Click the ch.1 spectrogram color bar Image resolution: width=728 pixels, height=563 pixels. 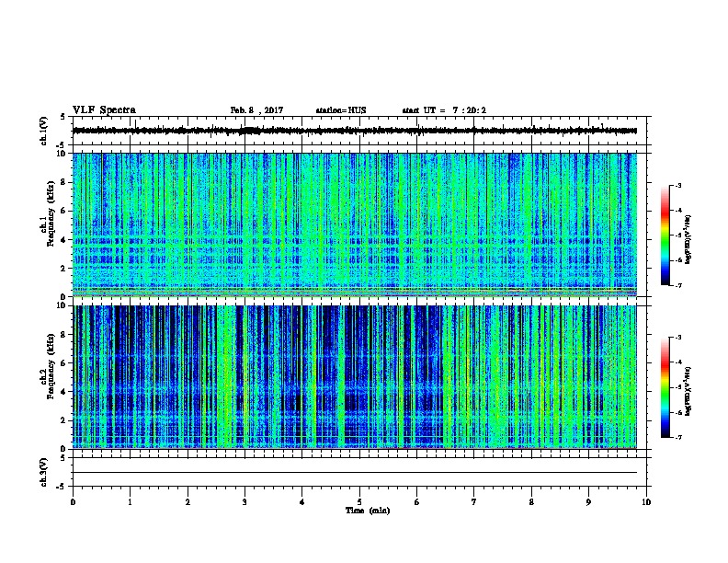[665, 236]
